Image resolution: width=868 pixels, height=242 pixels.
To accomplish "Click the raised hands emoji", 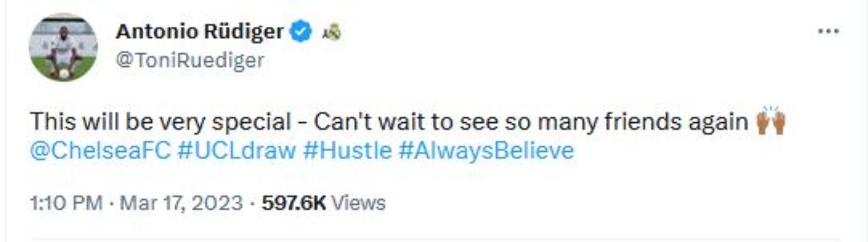I will (771, 121).
